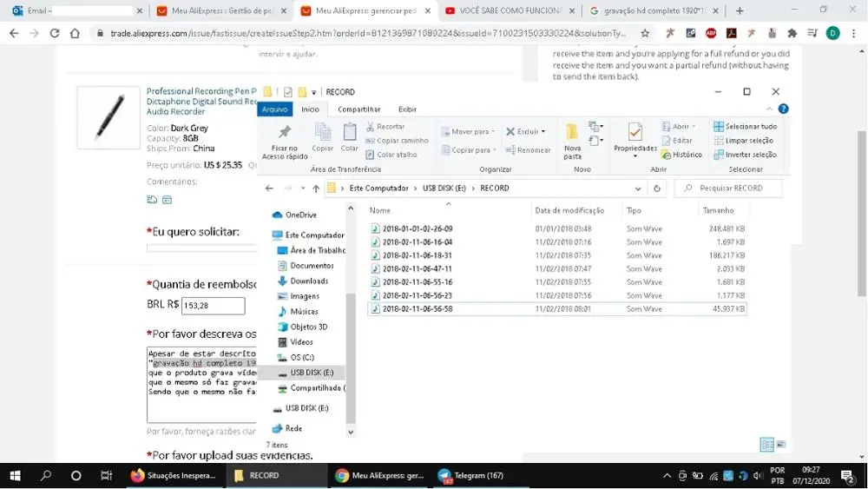Switch to the Exibir ribbon tab
Image resolution: width=868 pixels, height=489 pixels.
(407, 109)
